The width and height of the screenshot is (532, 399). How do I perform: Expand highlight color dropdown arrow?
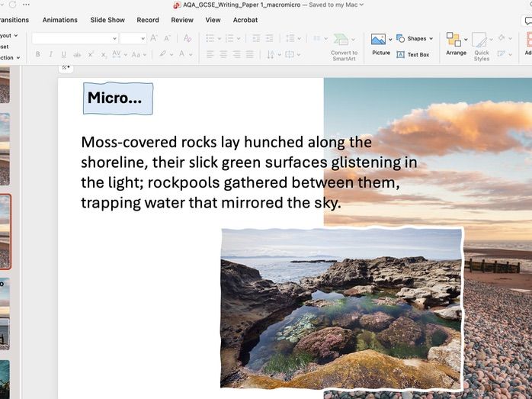click(x=171, y=55)
